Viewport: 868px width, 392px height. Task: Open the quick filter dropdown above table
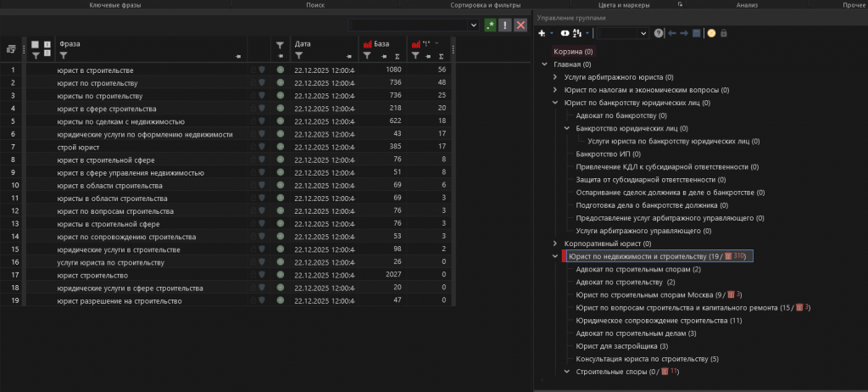[473, 25]
